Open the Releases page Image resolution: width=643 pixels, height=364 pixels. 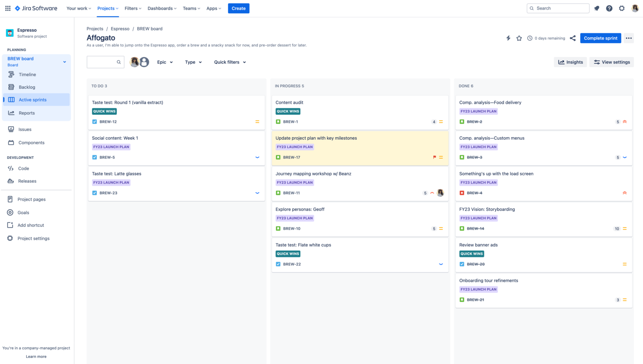pos(27,181)
